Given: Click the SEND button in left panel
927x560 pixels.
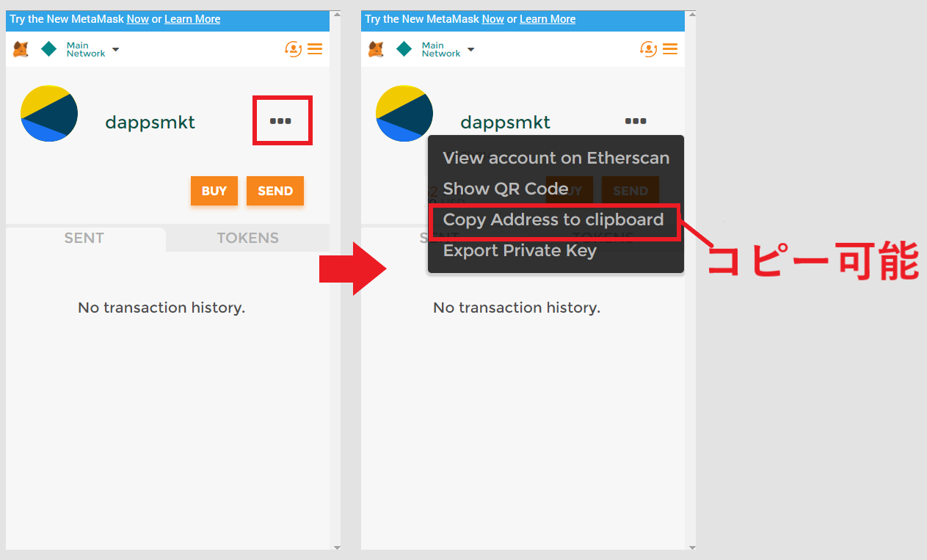Looking at the screenshot, I should [275, 191].
